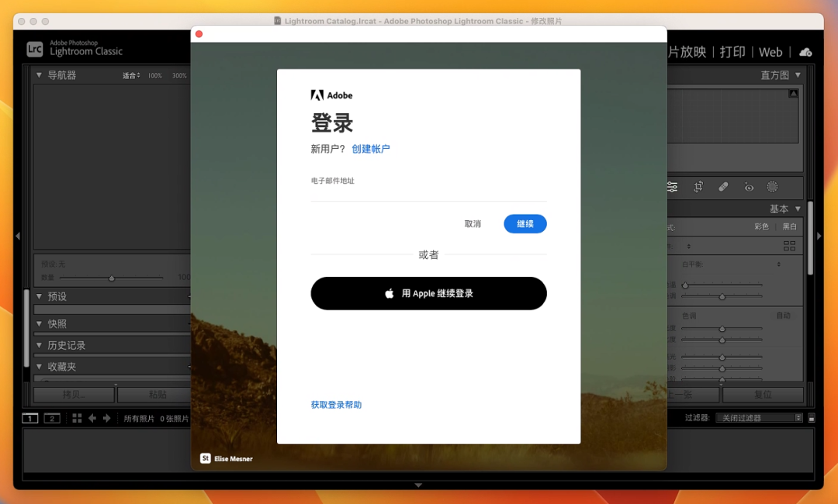Switch to the 幻灯片放映 module
This screenshot has width=838, height=504.
[687, 52]
